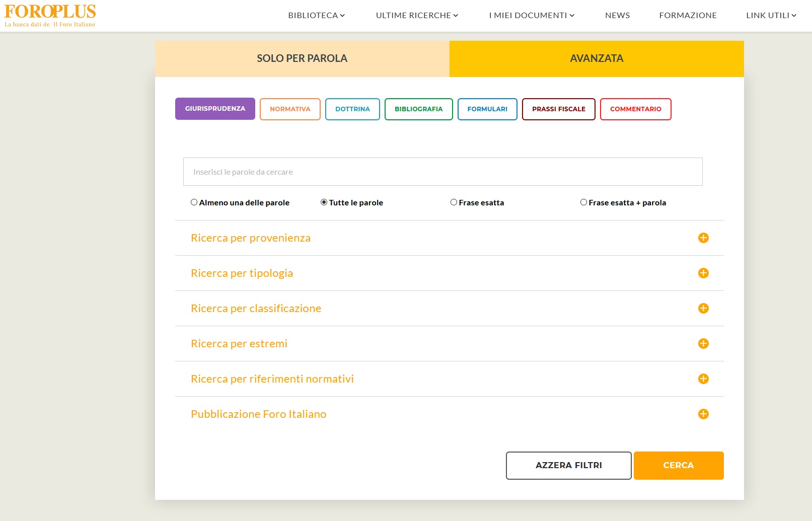The width and height of the screenshot is (812, 521).
Task: Select Frase esatta + parola option
Action: tap(583, 202)
